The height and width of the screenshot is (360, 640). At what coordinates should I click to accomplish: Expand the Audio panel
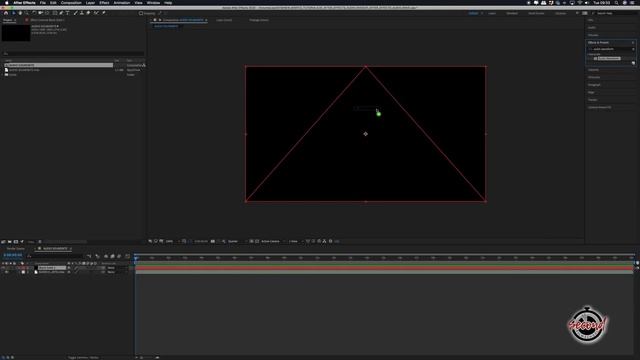pyautogui.click(x=592, y=27)
